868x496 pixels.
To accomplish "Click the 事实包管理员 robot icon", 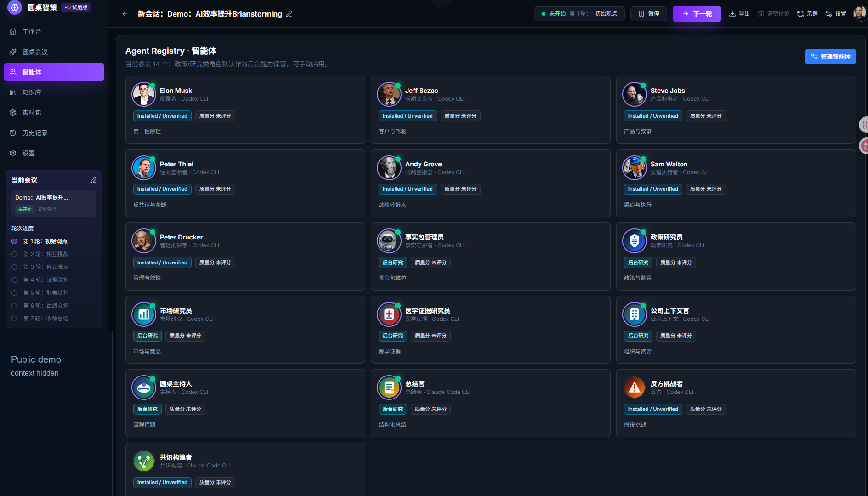I will 389,241.
